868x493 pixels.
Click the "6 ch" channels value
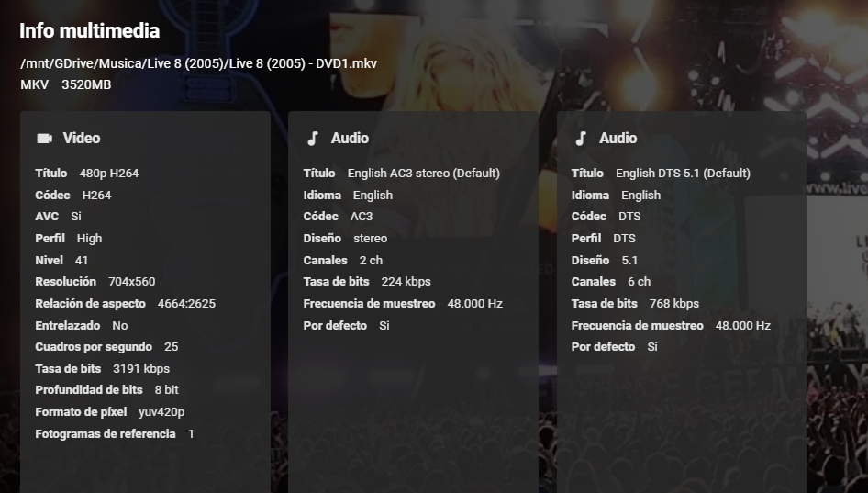coord(639,282)
